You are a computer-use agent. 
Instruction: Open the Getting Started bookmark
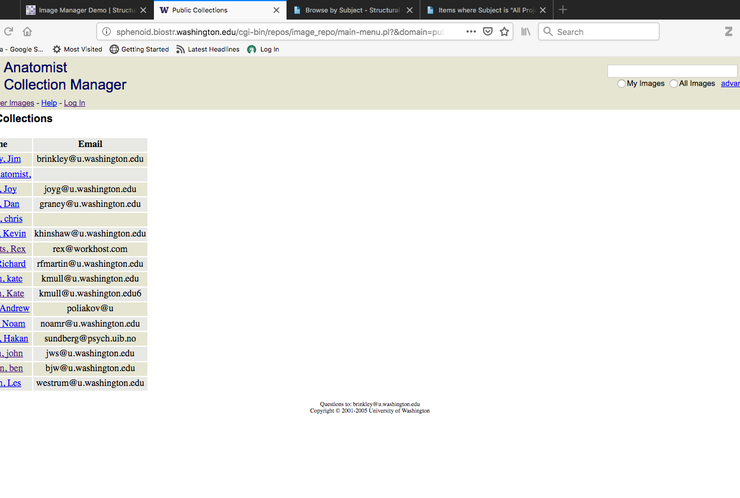point(139,49)
